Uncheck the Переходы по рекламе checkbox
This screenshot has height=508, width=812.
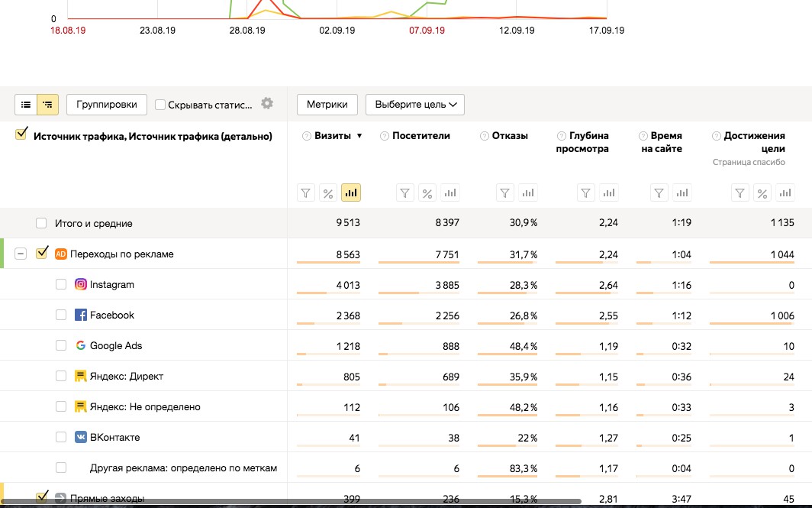[43, 254]
